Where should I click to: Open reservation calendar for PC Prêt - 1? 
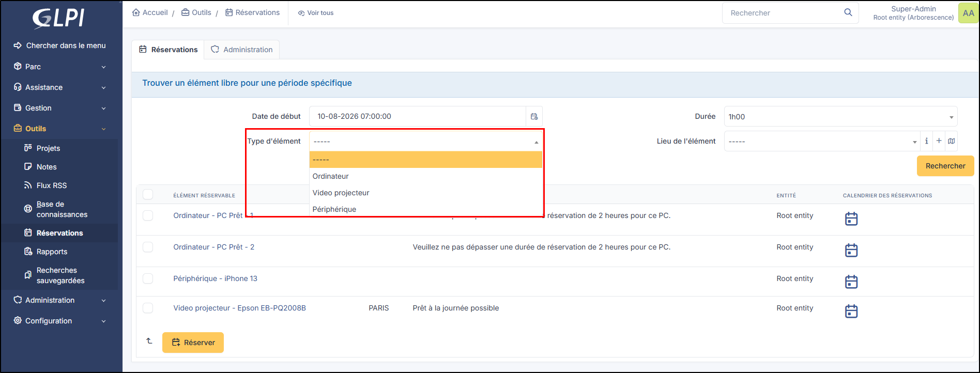point(851,219)
